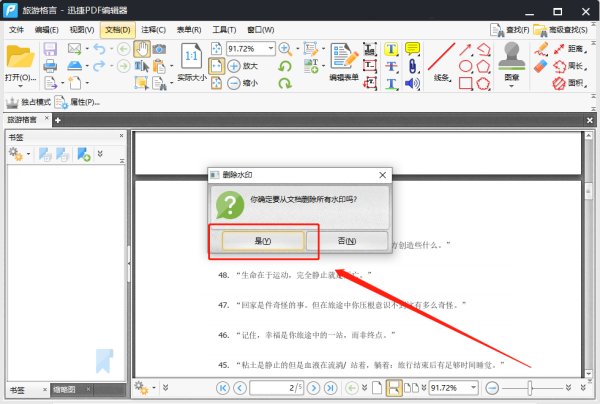The width and height of the screenshot is (600, 404).
Task: Open 查找(F) search
Action: coord(510,30)
